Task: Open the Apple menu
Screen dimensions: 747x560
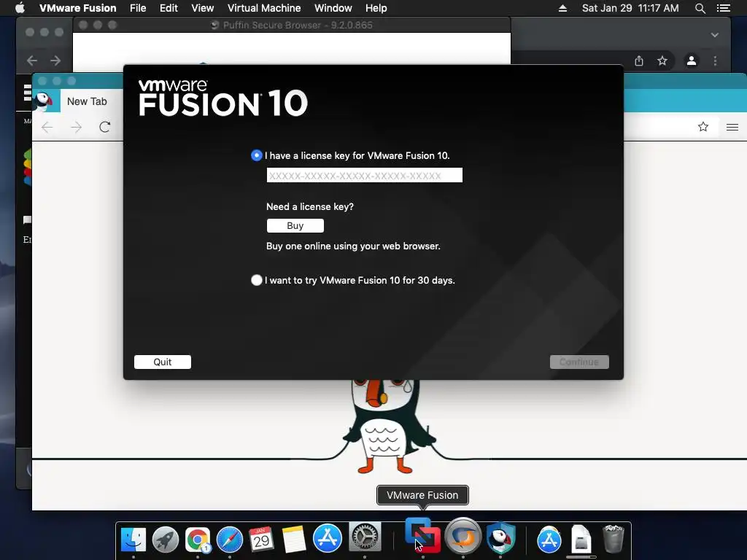Action: pyautogui.click(x=20, y=8)
